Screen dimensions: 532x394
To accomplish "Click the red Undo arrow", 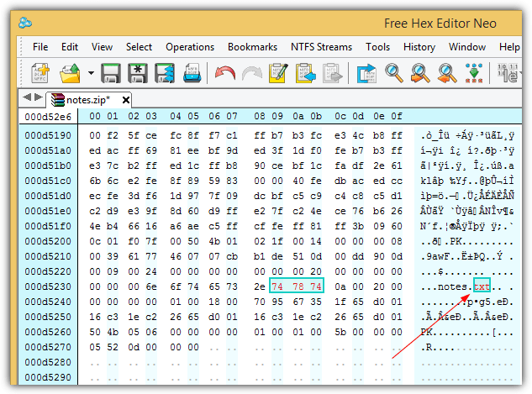I will pos(225,73).
